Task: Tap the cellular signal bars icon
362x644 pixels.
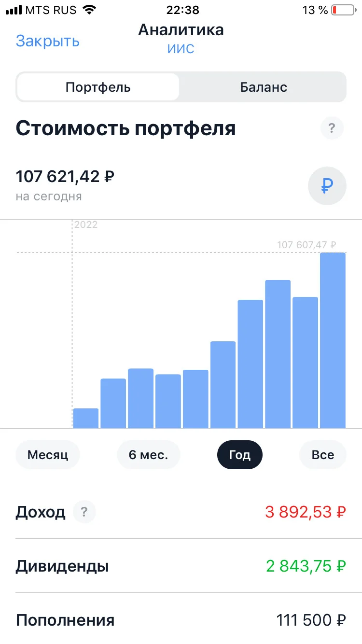Action: (x=14, y=10)
